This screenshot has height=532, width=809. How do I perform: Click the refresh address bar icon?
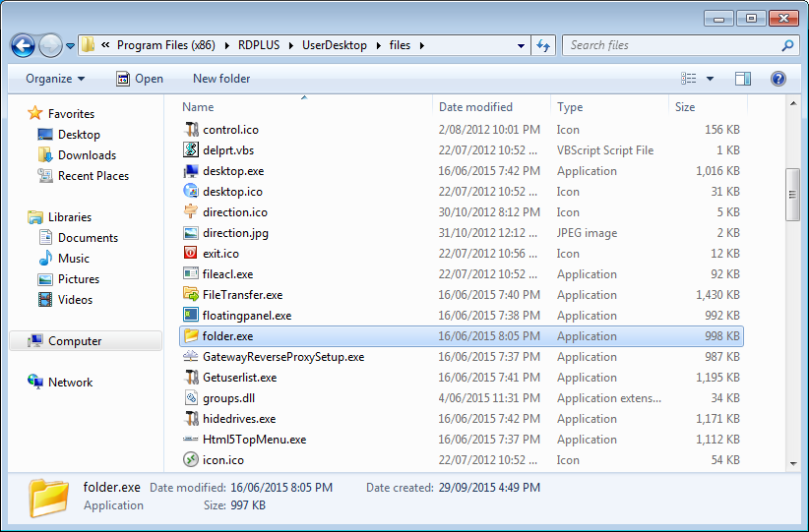(x=543, y=45)
